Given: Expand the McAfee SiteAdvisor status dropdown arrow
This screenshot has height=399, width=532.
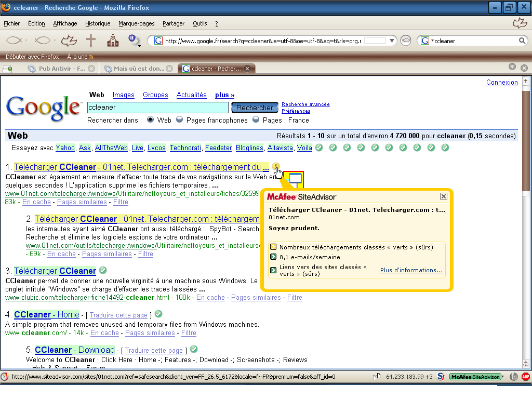Looking at the screenshot, I should 502,377.
